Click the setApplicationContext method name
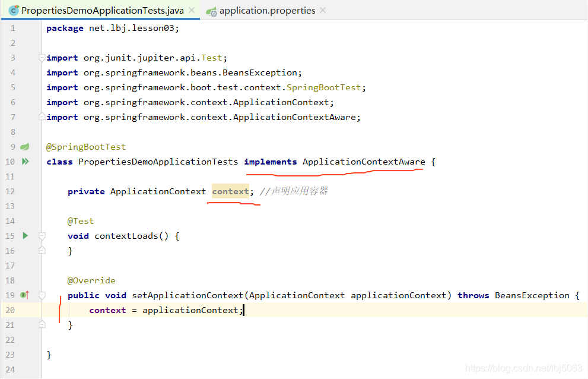Screen dimensions: 588x379 (187, 296)
